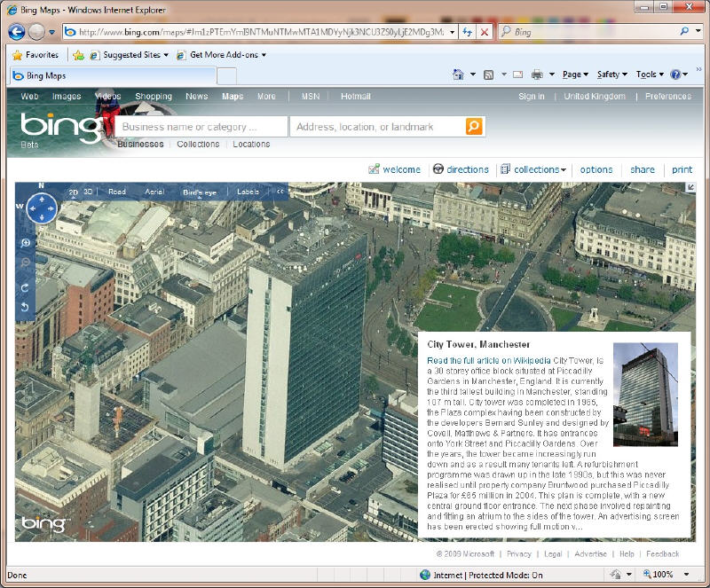
Task: Click the welcome link in map toolbar
Action: point(395,169)
